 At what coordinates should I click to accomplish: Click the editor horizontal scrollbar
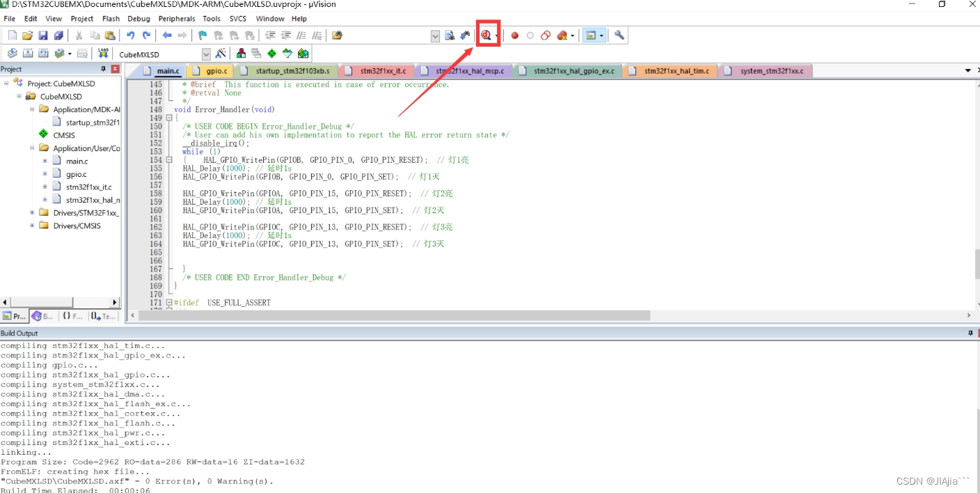pyautogui.click(x=395, y=315)
